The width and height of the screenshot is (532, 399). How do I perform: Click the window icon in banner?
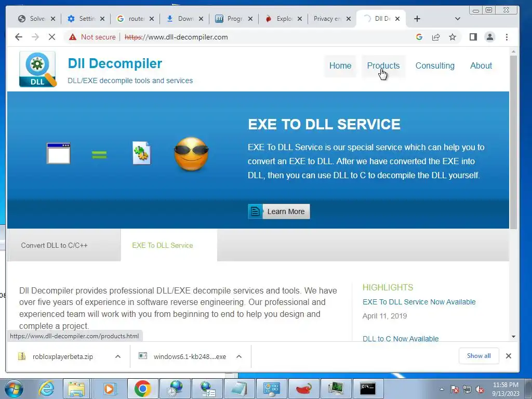58,153
